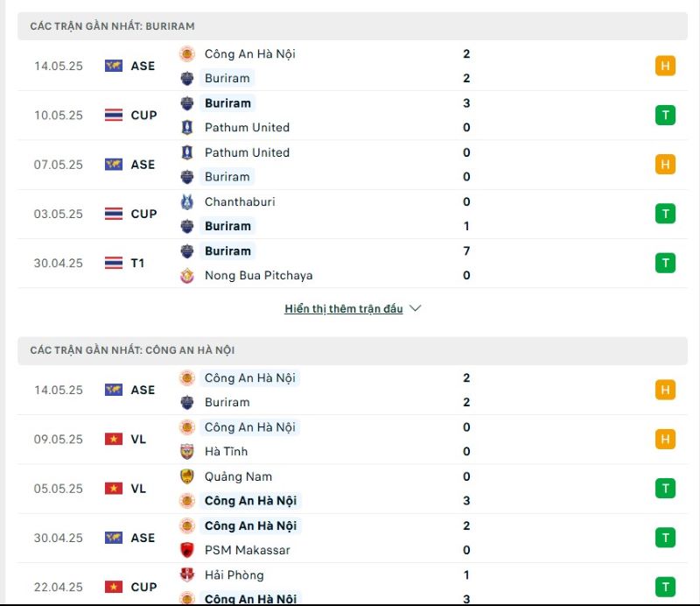
Task: Click the PSM Makassar team logo
Action: (x=187, y=550)
